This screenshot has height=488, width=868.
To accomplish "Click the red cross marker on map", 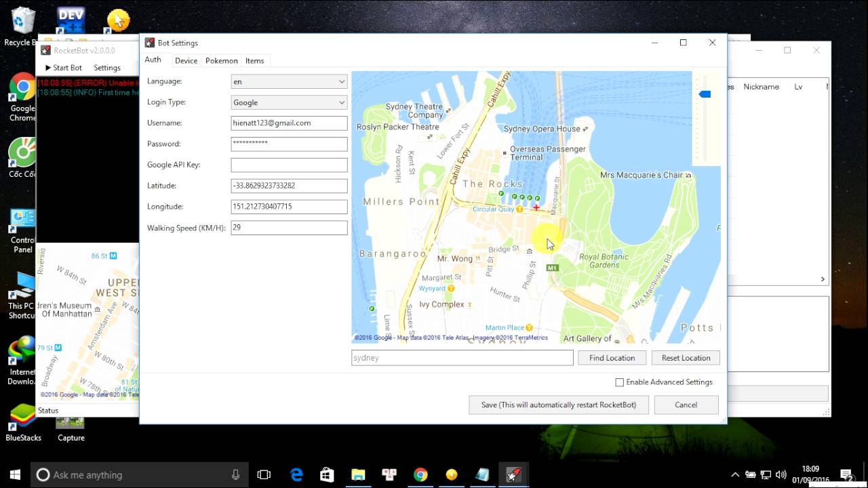I will click(536, 207).
